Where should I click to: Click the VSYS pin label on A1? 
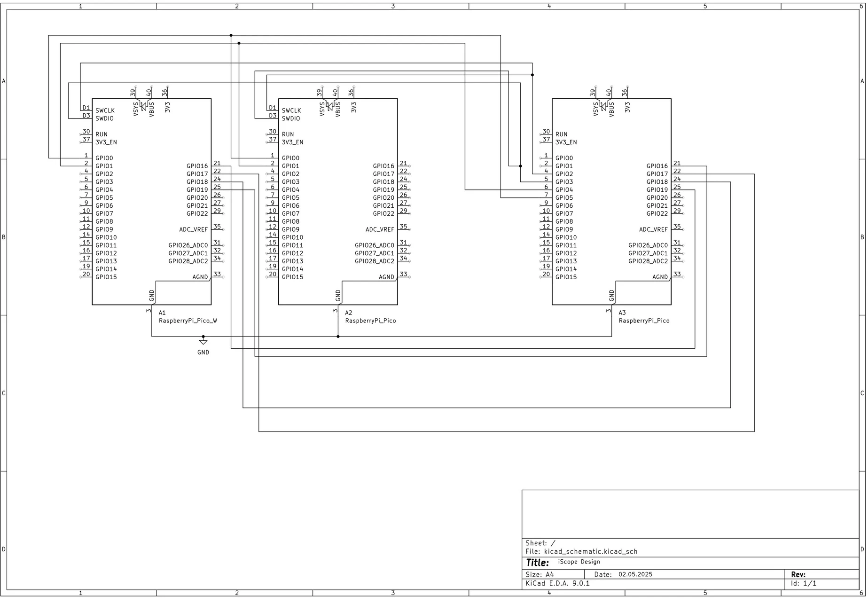click(136, 109)
